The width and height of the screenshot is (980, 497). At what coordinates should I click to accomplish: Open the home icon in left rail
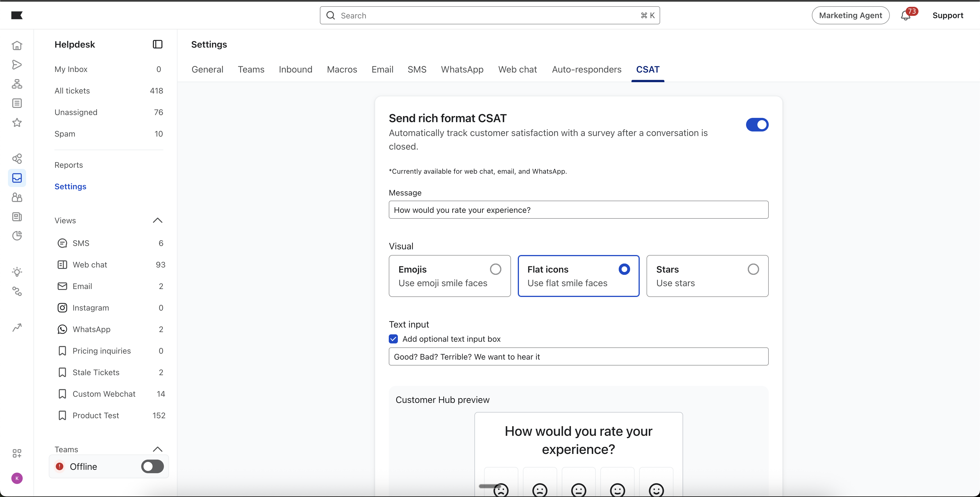17,45
